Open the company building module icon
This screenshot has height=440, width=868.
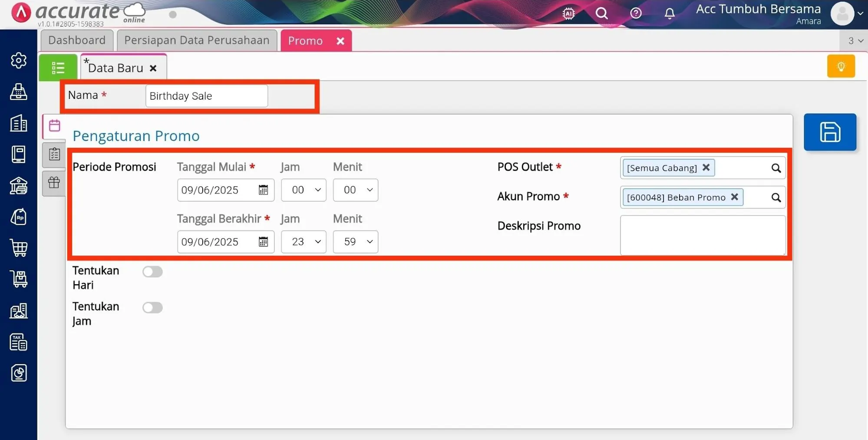click(19, 123)
